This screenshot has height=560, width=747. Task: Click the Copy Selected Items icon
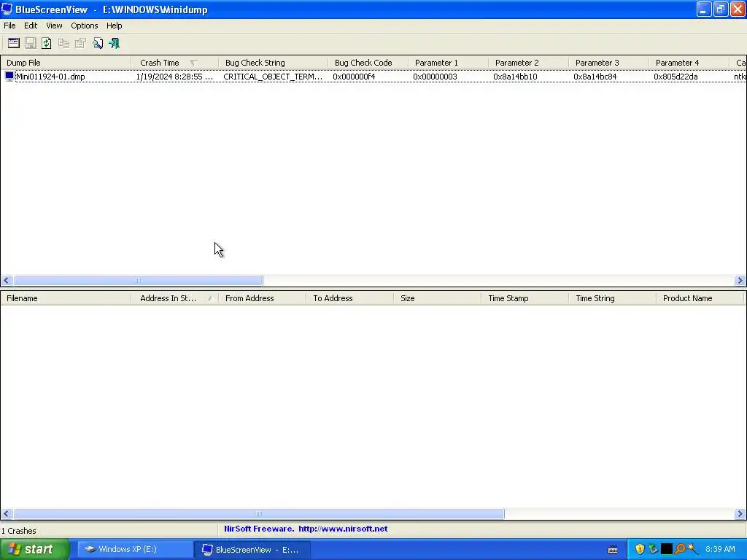pyautogui.click(x=63, y=43)
